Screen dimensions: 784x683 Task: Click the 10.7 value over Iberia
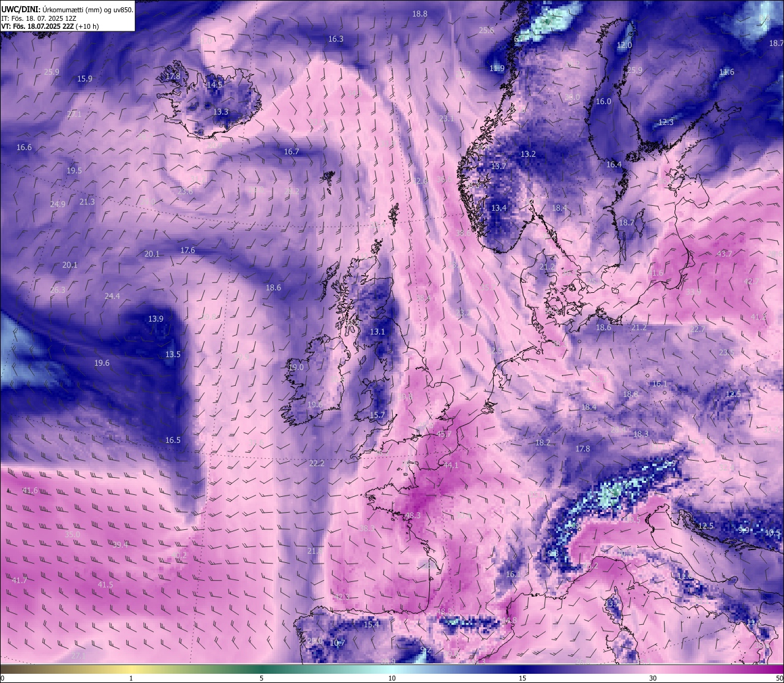[337, 643]
